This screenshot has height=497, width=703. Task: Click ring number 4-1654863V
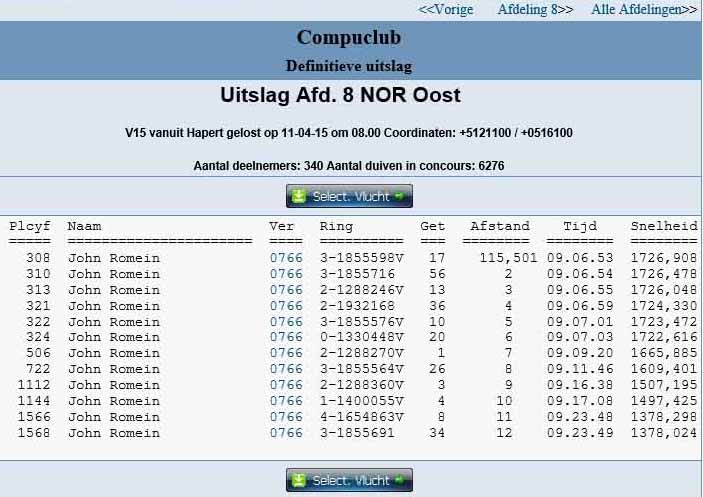click(362, 417)
